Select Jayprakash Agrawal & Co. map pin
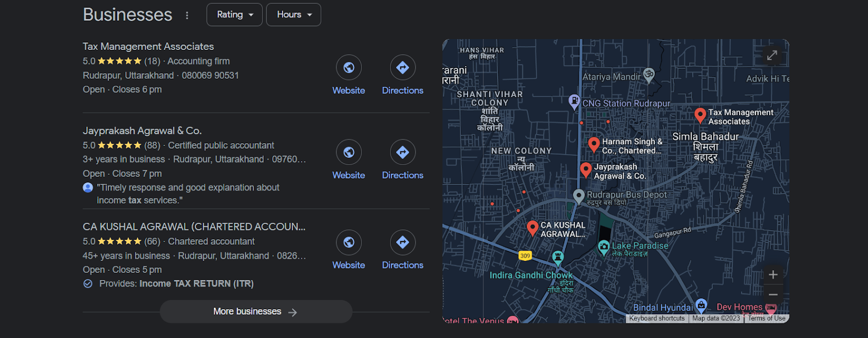868x338 pixels. [586, 170]
